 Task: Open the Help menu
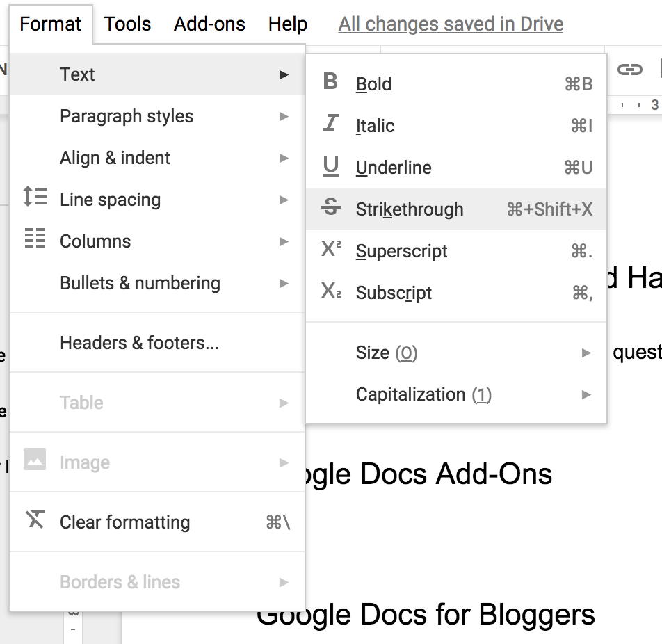[x=287, y=24]
